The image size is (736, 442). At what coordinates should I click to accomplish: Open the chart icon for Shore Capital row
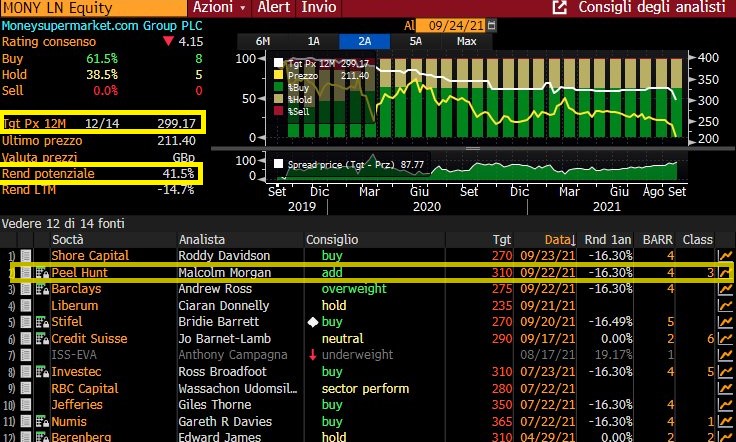point(725,256)
